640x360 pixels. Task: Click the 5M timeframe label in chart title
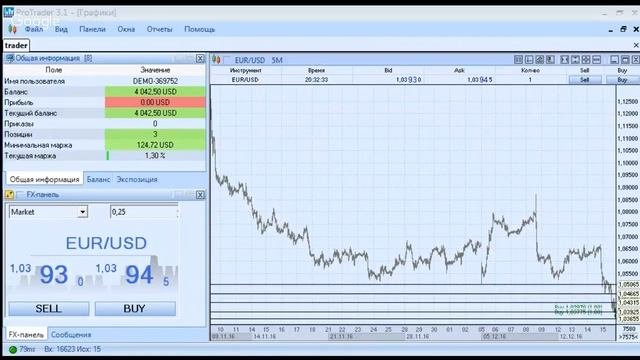click(277, 60)
